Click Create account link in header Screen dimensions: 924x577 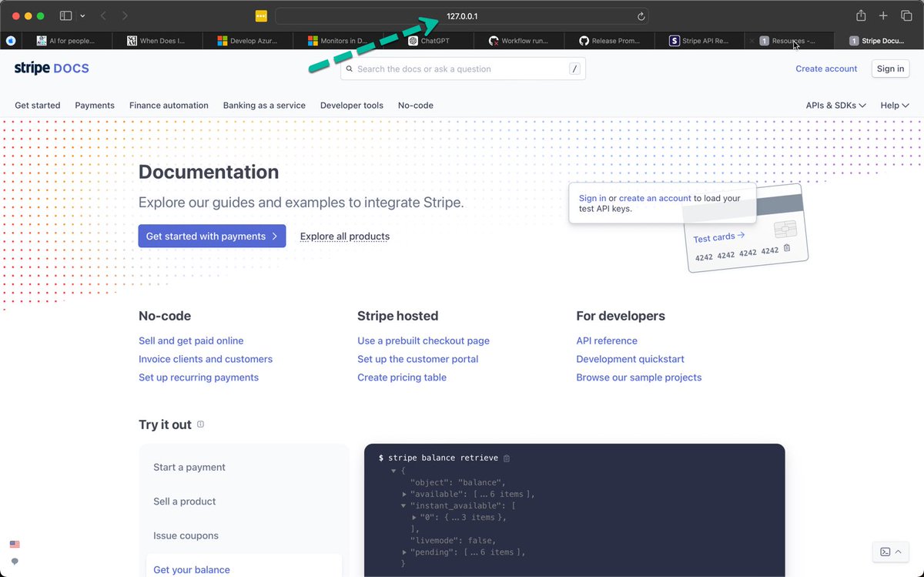tap(826, 69)
